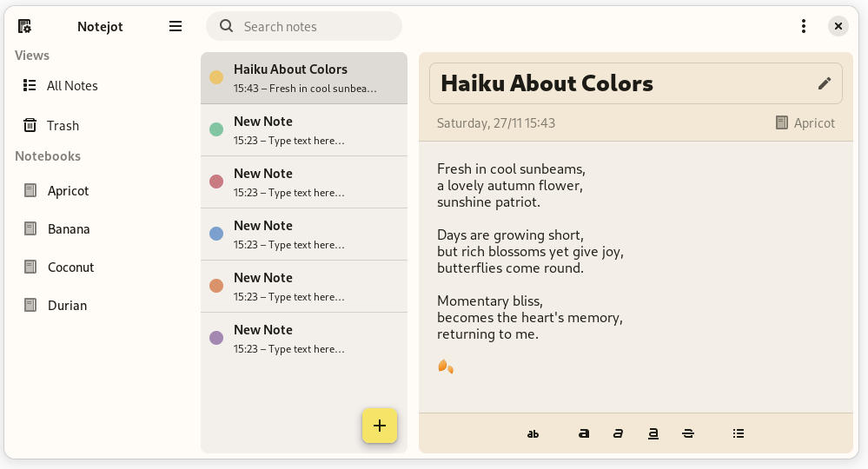
Task: Open the three-dot main menu
Action: click(x=804, y=26)
